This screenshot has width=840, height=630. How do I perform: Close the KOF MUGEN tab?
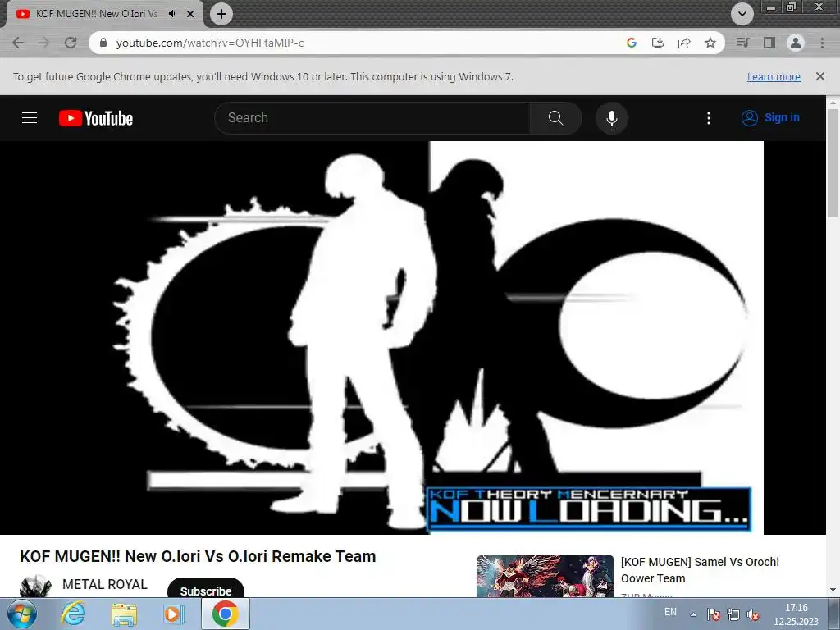pos(190,14)
